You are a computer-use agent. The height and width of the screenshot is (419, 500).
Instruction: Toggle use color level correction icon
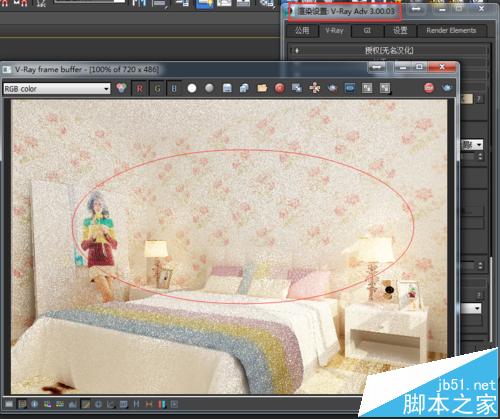point(47,404)
